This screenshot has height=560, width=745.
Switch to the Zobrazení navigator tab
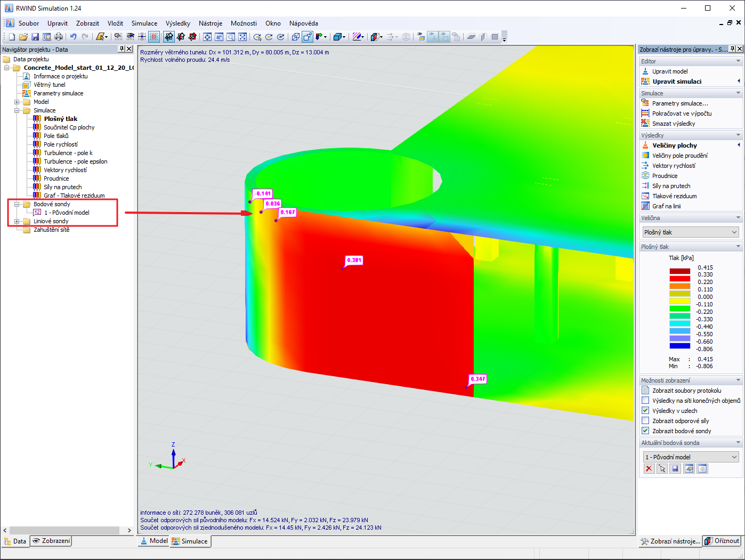[x=51, y=541]
